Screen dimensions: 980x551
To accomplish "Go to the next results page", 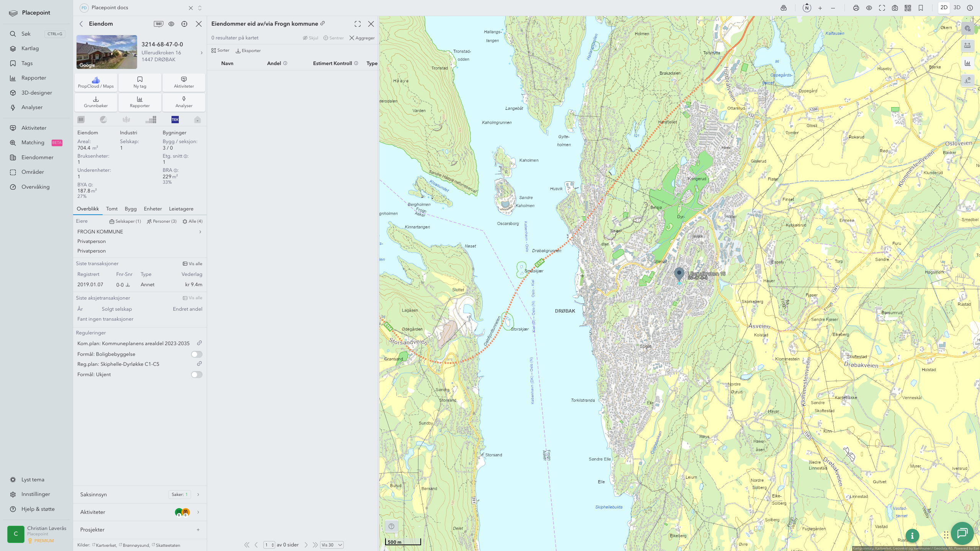I will (306, 545).
